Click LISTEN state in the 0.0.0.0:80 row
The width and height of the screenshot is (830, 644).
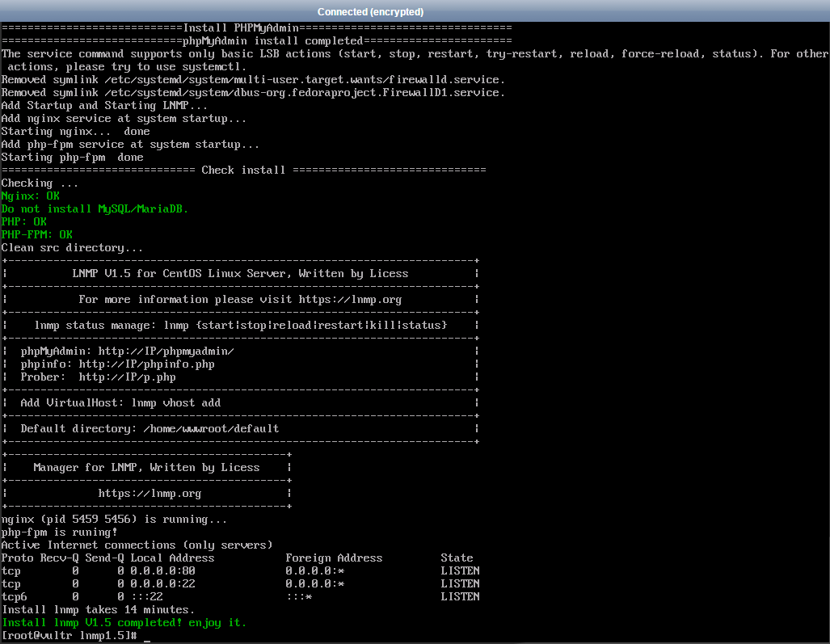(x=460, y=571)
